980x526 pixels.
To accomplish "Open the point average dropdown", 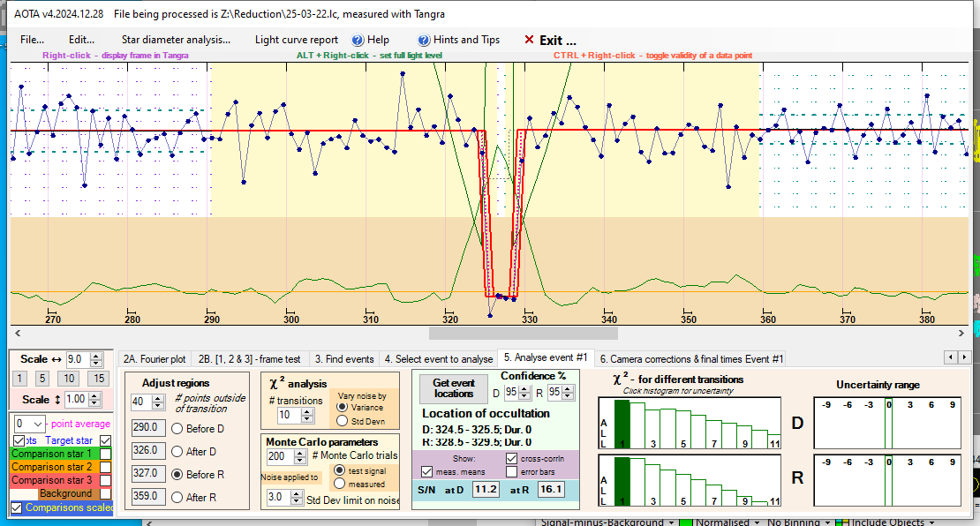I will pos(37,424).
